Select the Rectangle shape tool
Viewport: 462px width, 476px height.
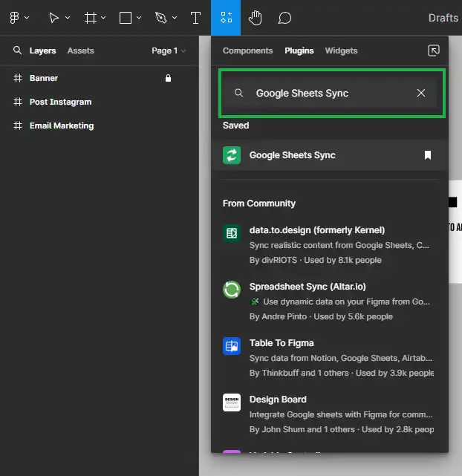pyautogui.click(x=126, y=18)
